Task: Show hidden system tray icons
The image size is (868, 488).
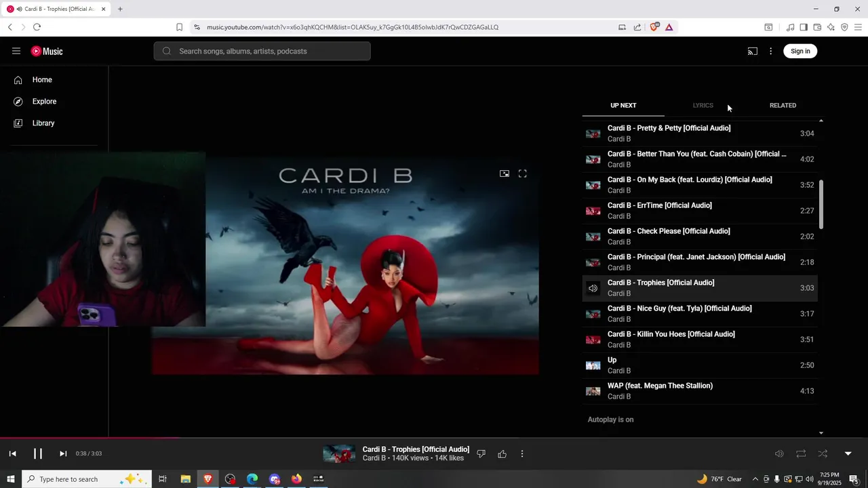Action: (755, 479)
